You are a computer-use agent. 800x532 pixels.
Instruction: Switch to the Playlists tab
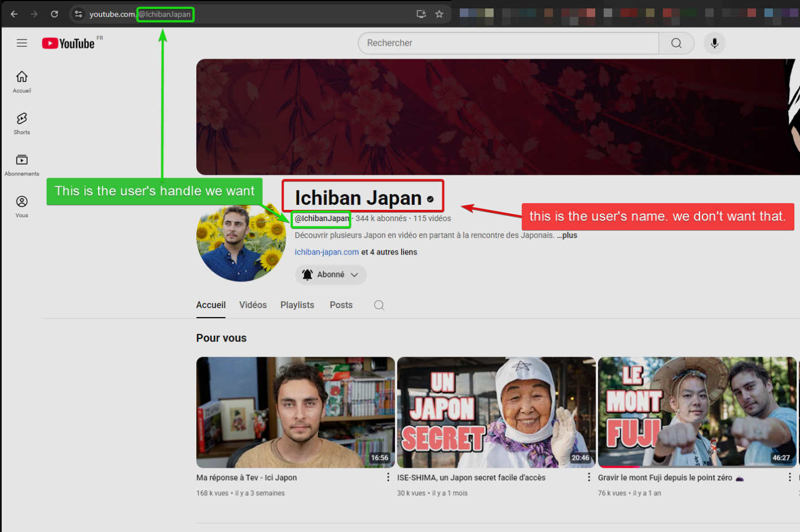297,305
